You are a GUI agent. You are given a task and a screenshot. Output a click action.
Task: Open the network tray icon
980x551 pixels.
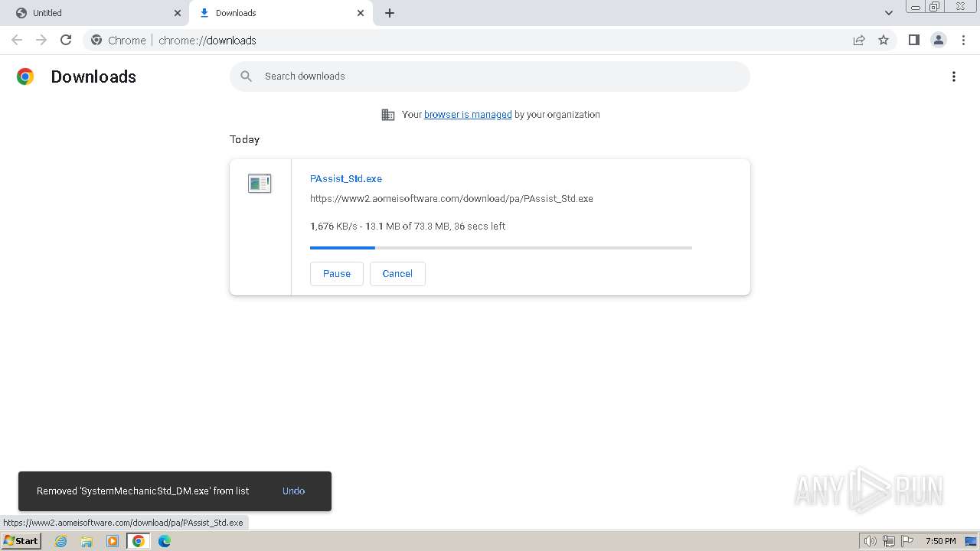[889, 541]
